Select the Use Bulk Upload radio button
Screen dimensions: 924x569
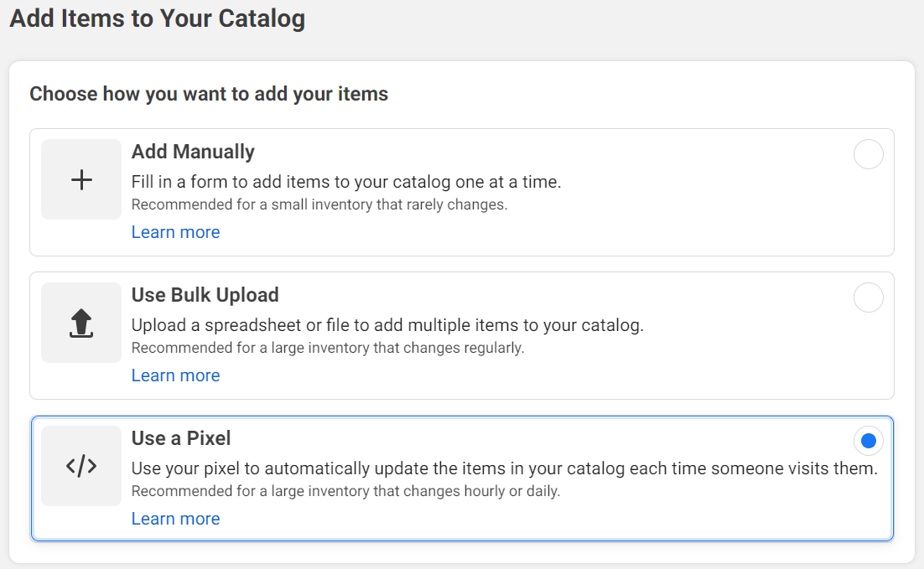click(x=868, y=297)
